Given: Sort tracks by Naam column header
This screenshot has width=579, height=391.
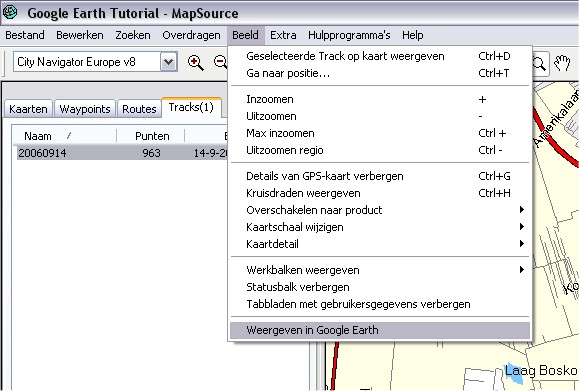Looking at the screenshot, I should pyautogui.click(x=65, y=136).
